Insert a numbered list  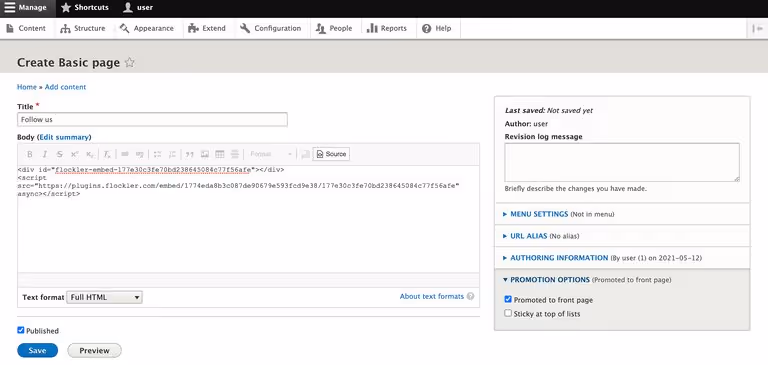[x=172, y=154]
